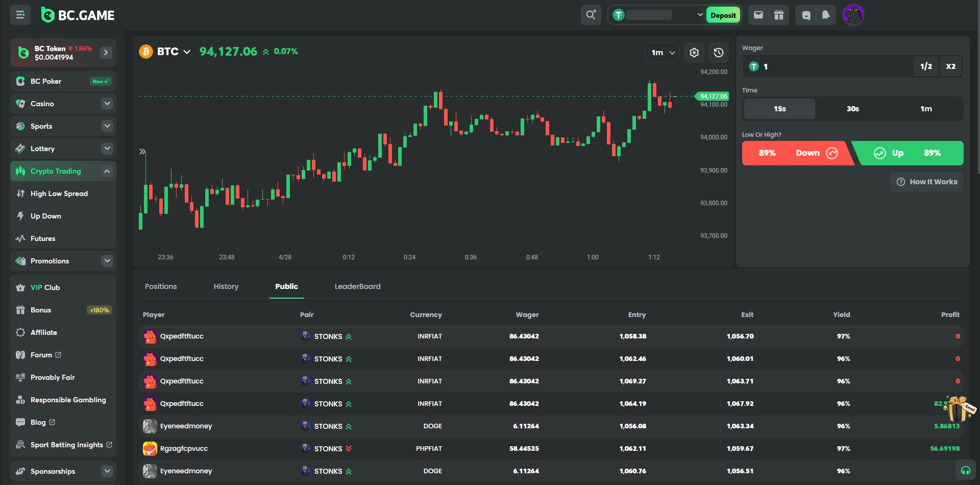Open live support headset icon
This screenshot has height=485, width=980.
[x=965, y=470]
